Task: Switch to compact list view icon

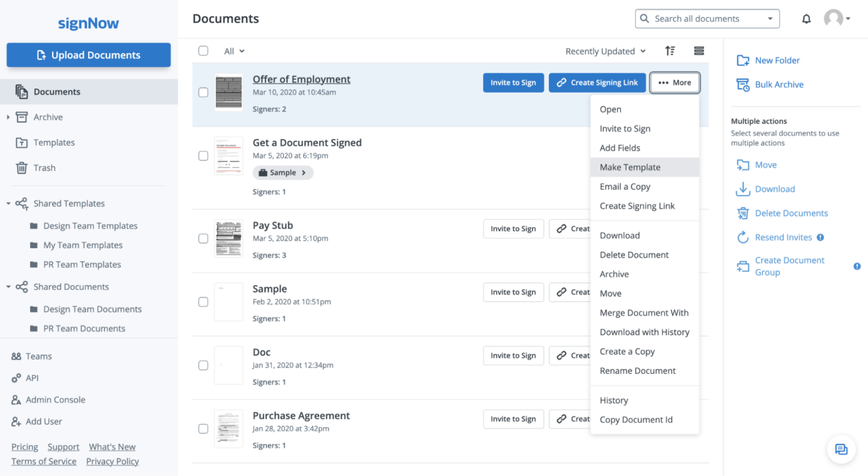Action: tap(699, 51)
